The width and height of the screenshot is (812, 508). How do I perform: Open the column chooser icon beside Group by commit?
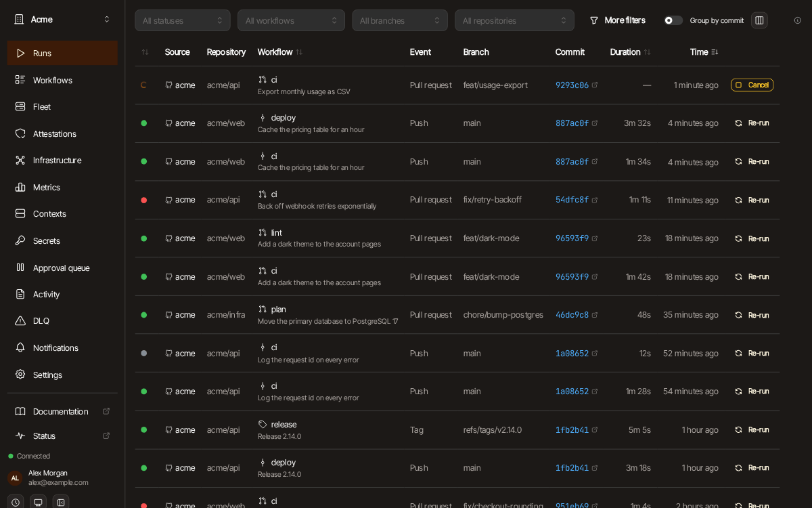[x=759, y=20]
